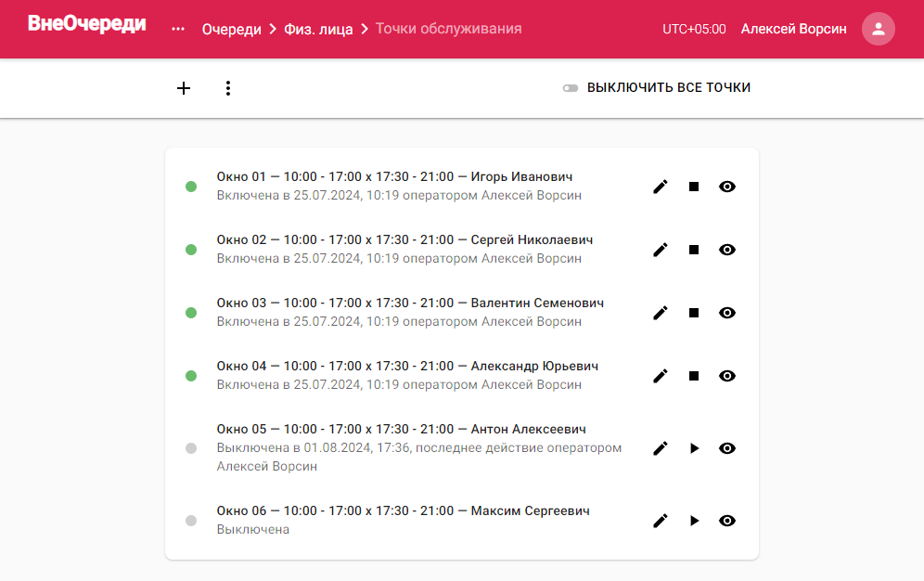924x581 pixels.
Task: Start Окно 06 Максим Сергеевич point
Action: (694, 521)
